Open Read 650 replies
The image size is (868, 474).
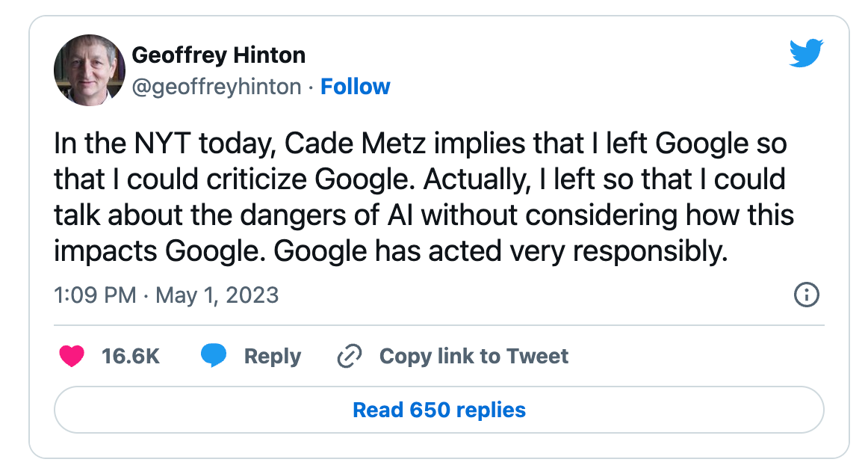point(439,410)
